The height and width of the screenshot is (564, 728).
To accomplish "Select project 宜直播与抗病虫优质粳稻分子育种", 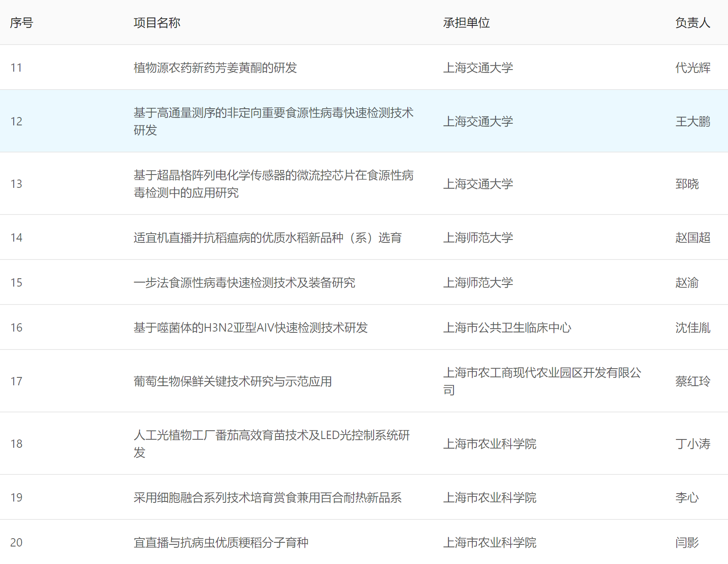I will click(x=221, y=542).
